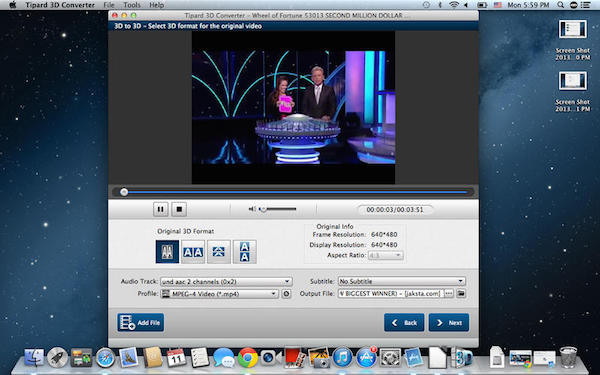
Task: Select the first dark highlighted 3D format icon
Action: click(167, 252)
